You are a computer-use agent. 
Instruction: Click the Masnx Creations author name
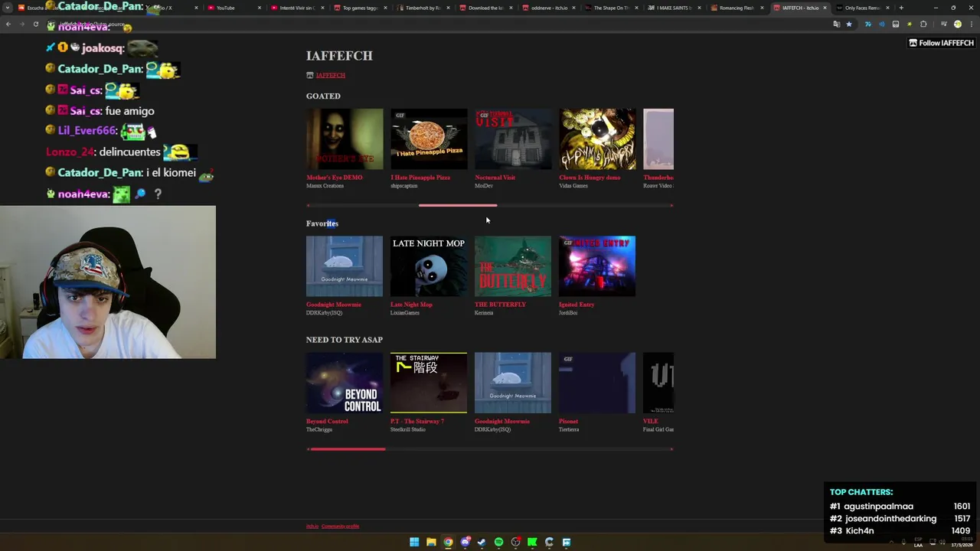325,186
